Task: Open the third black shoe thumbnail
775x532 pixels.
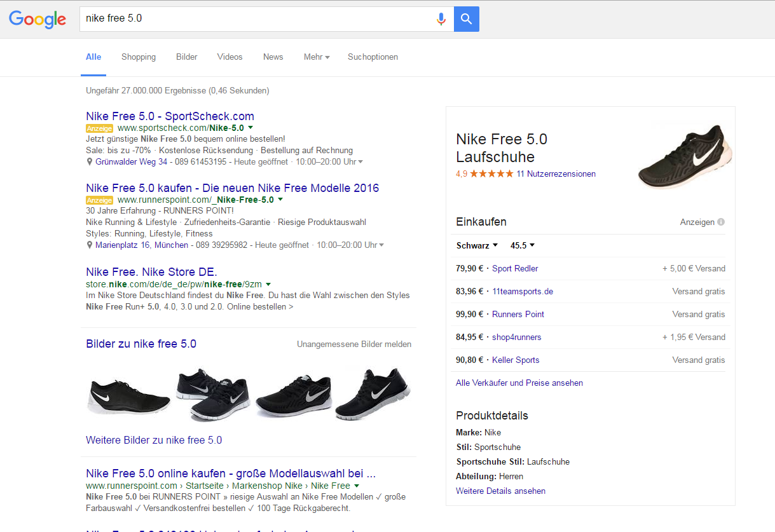Action: point(292,395)
